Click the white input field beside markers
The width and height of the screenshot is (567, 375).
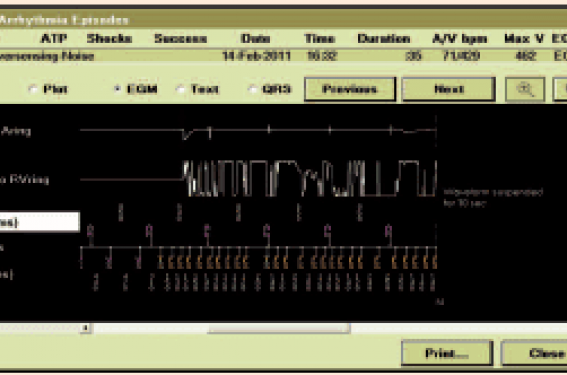click(39, 222)
